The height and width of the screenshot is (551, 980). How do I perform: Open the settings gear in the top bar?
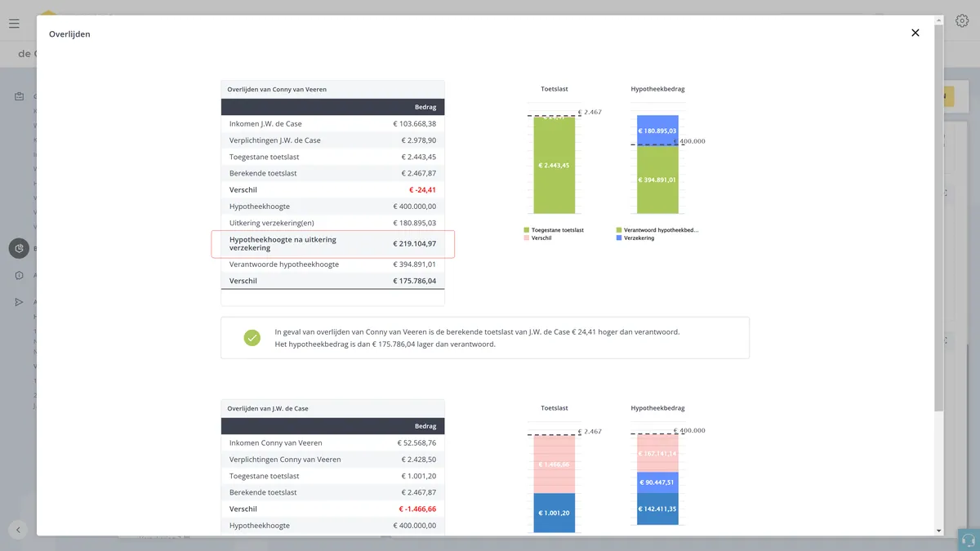[962, 21]
